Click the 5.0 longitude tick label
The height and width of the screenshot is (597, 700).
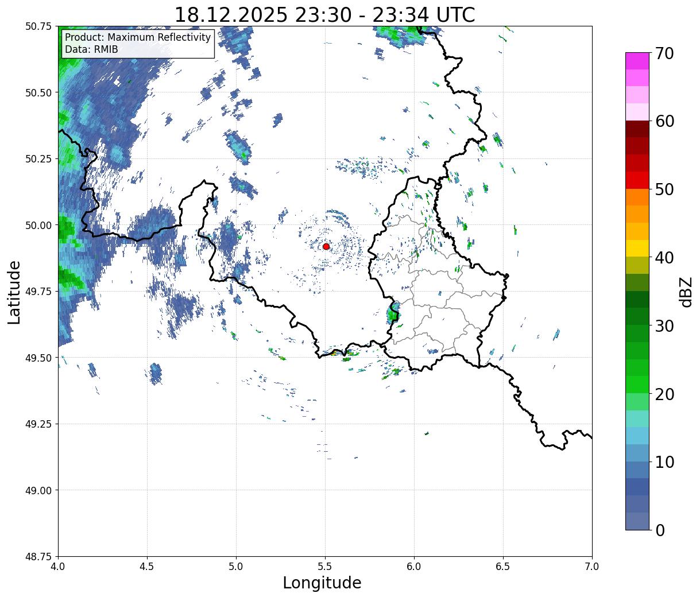click(236, 566)
